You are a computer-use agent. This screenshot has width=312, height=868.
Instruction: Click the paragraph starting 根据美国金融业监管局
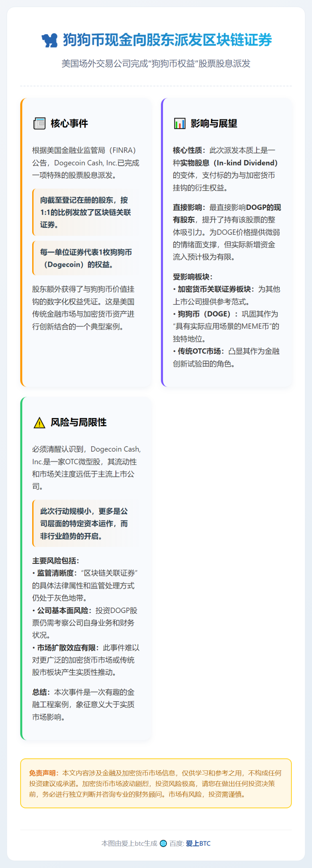click(86, 163)
